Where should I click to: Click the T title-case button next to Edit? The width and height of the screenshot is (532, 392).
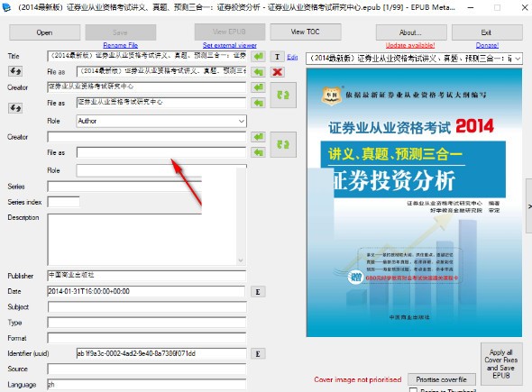click(278, 57)
